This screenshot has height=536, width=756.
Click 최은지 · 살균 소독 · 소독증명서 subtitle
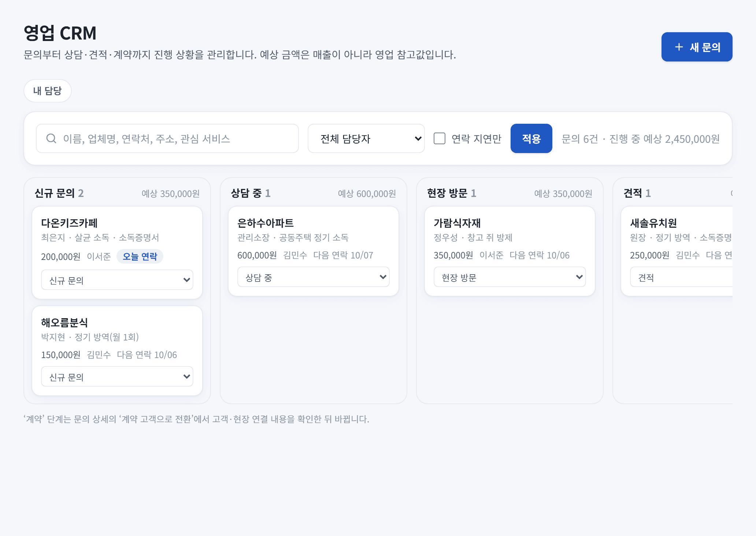tap(100, 237)
